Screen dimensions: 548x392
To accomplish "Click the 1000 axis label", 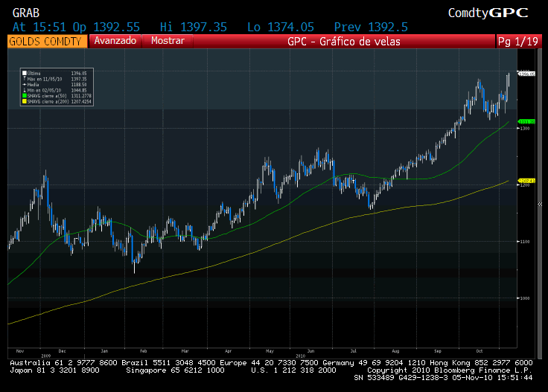I will click(x=524, y=298).
